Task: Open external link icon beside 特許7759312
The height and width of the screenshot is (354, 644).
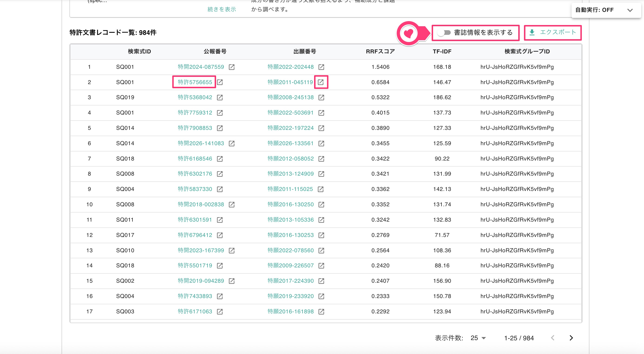Action: coord(220,113)
